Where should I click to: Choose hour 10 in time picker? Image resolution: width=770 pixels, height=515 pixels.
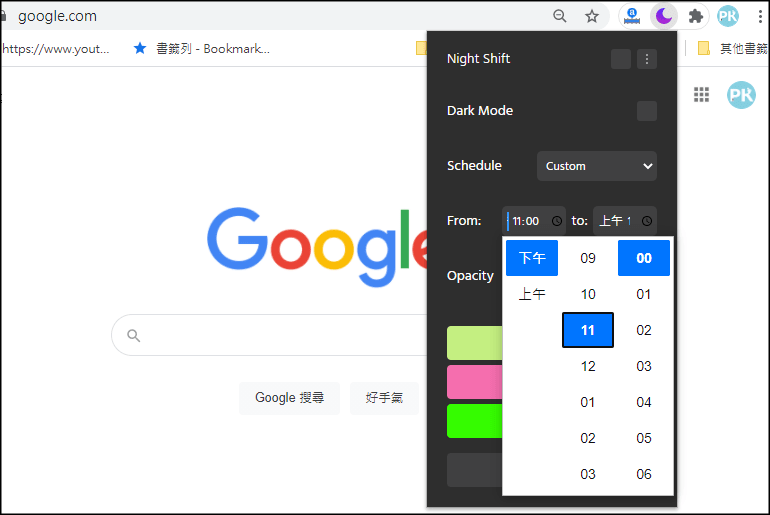point(588,294)
